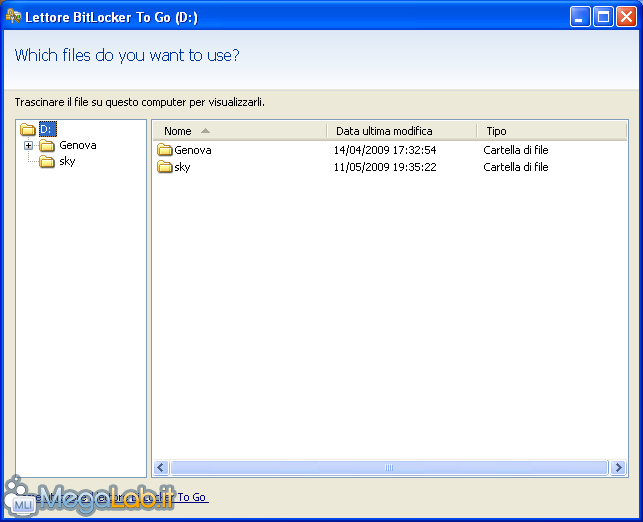The width and height of the screenshot is (643, 522).
Task: Select sky label in the tree
Action: 67,161
